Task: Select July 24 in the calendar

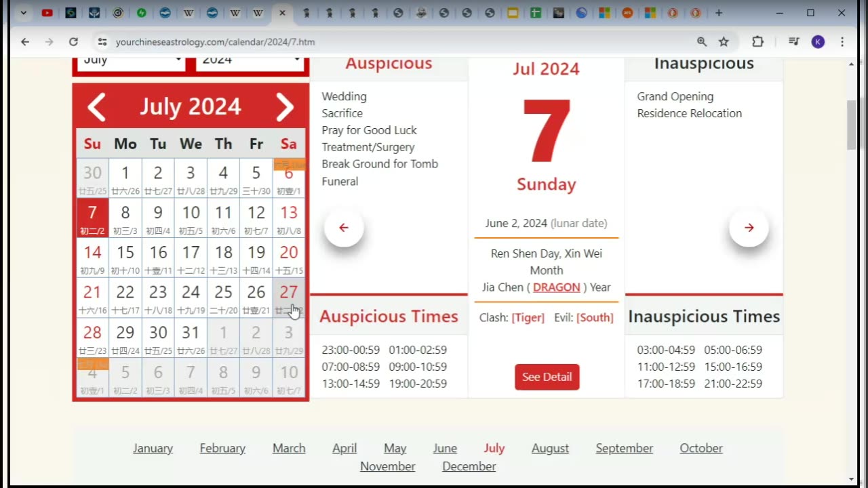Action: tap(191, 298)
